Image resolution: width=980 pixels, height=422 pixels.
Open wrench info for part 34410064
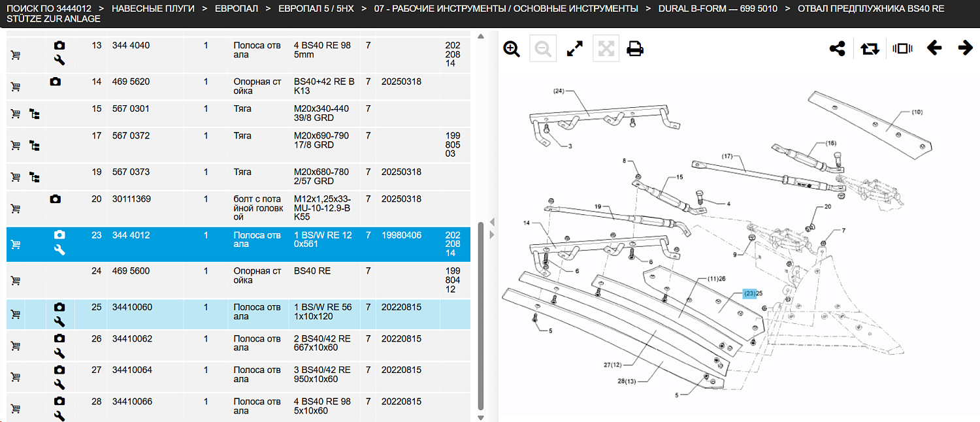pyautogui.click(x=59, y=385)
